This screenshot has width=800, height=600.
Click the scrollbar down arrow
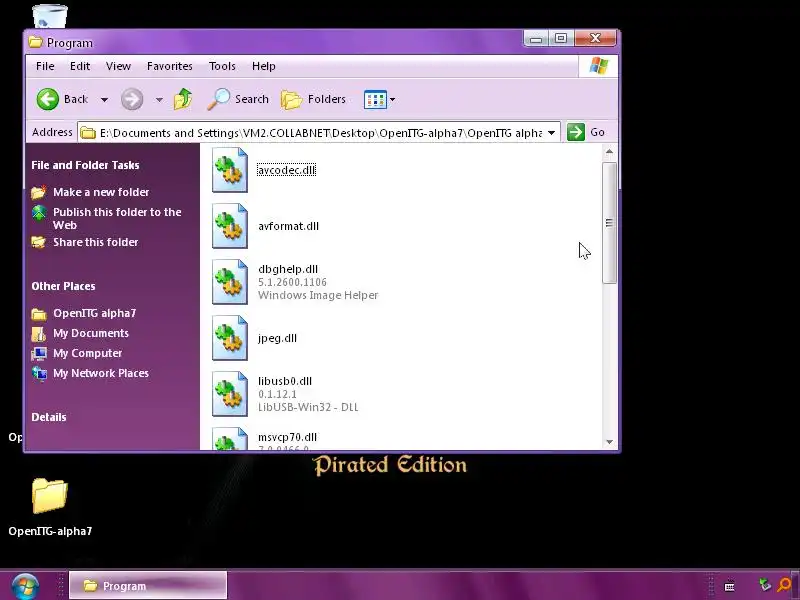click(x=609, y=442)
